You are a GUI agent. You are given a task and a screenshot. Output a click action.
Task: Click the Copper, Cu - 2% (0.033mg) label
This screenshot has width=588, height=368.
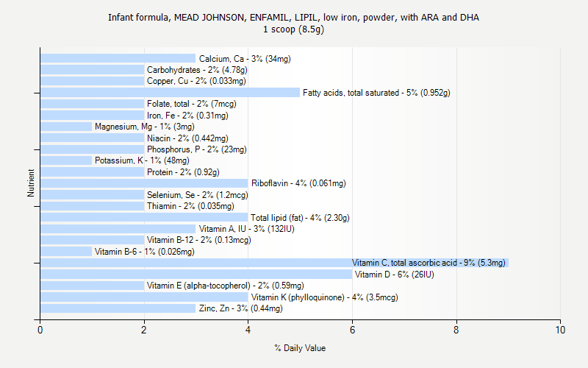pos(196,81)
